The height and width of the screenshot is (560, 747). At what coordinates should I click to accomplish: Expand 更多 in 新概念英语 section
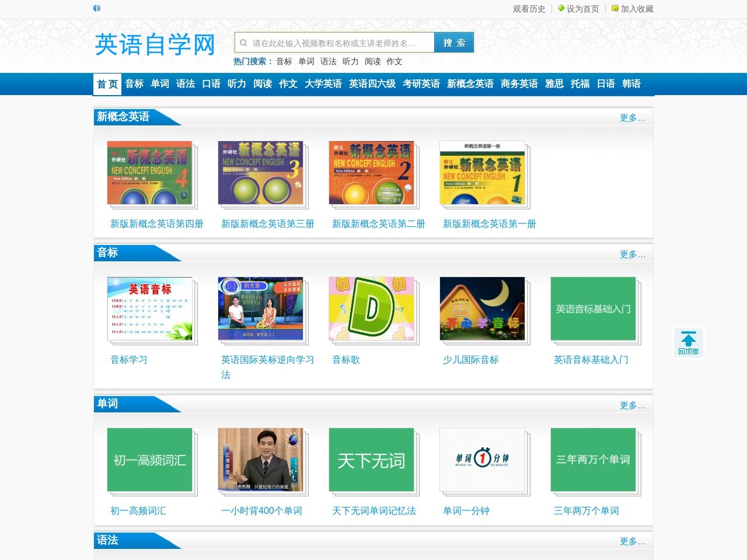point(632,118)
